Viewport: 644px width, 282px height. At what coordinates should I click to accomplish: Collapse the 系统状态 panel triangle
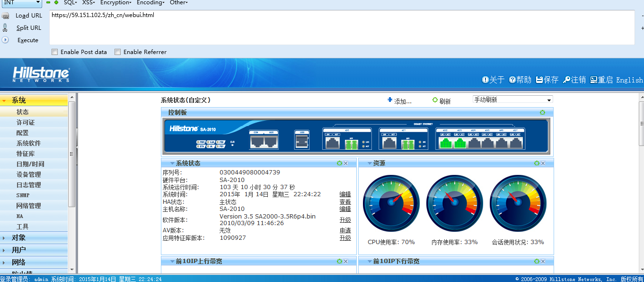coord(172,163)
